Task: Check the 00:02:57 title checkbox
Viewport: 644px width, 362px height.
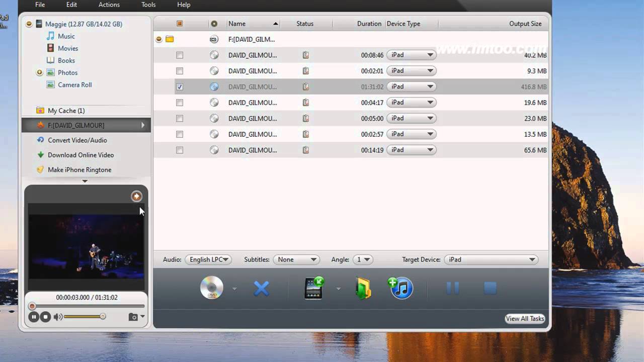Action: [180, 134]
